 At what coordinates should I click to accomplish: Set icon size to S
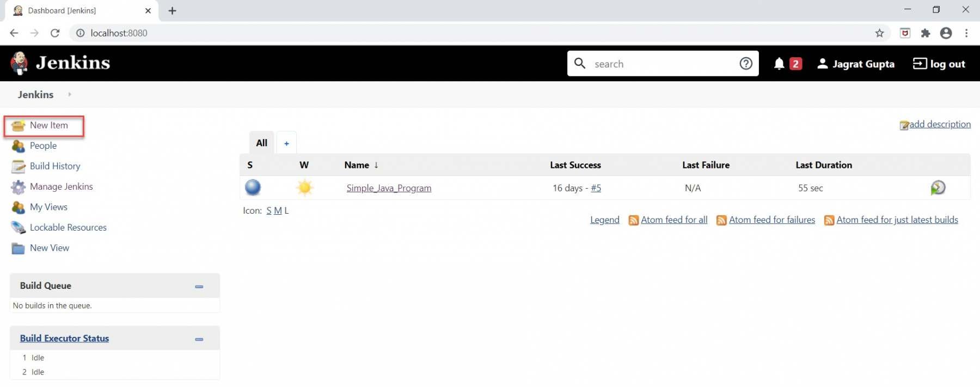point(269,211)
